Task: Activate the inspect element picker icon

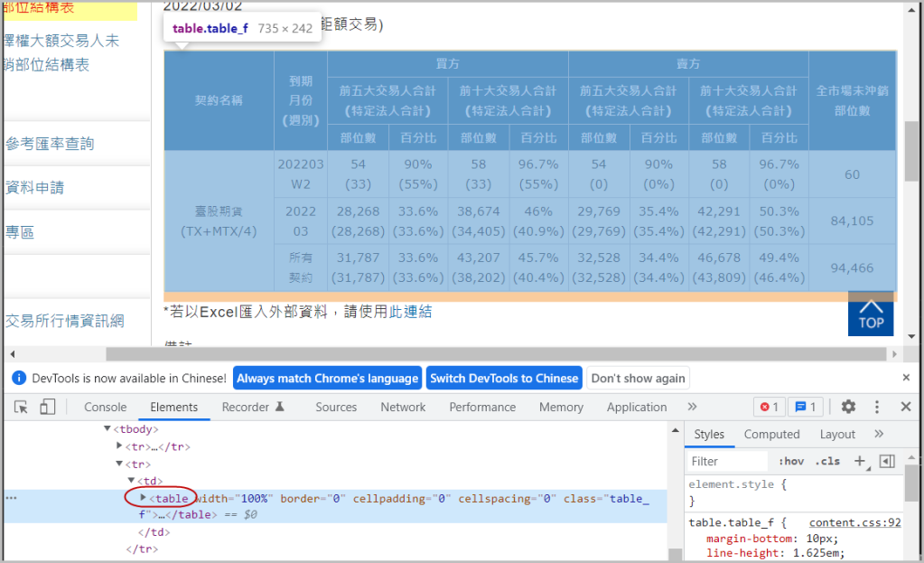Action: tap(22, 408)
